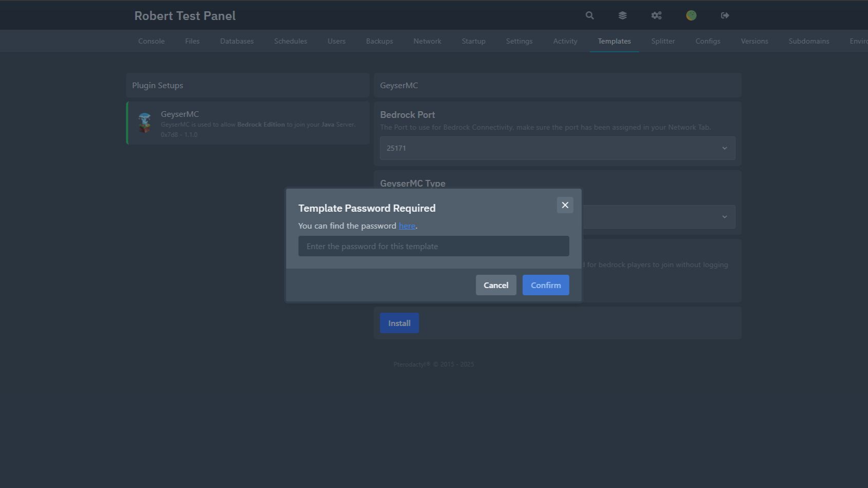Click the Install button
868x488 pixels.
tap(399, 323)
